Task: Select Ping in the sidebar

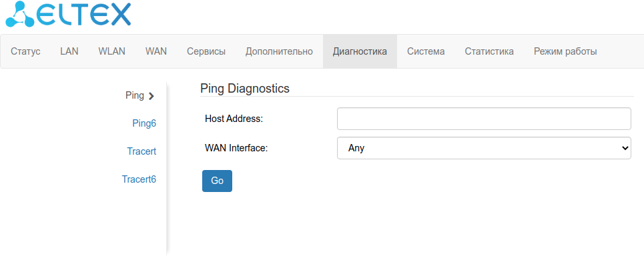Action: point(135,95)
